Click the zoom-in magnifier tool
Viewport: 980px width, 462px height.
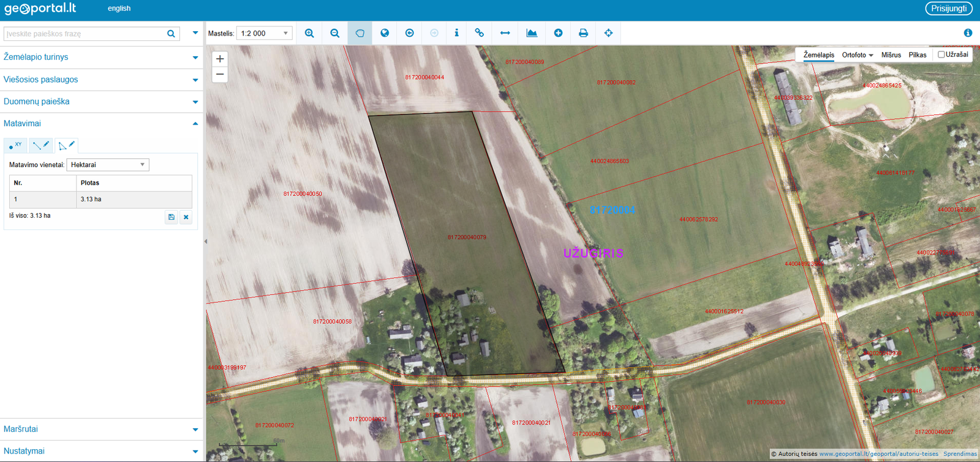coord(309,33)
